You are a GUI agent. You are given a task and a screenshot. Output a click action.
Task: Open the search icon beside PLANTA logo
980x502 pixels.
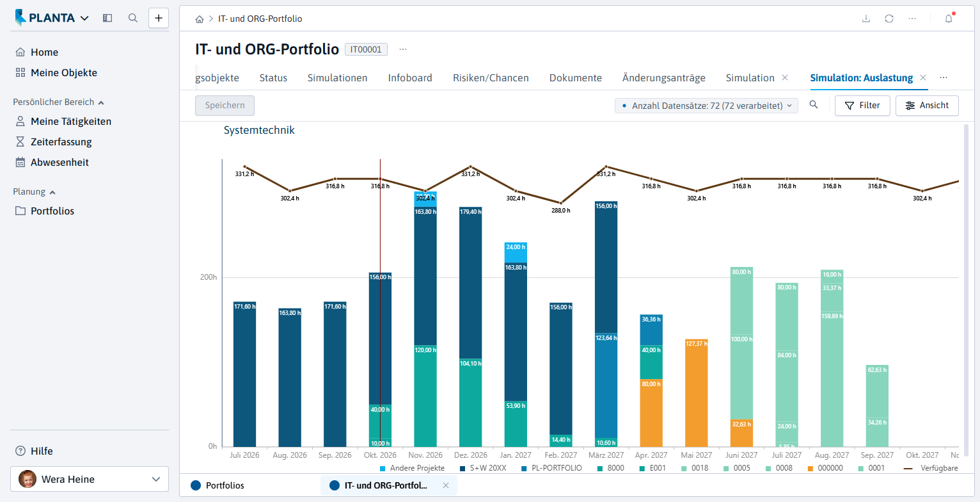133,18
